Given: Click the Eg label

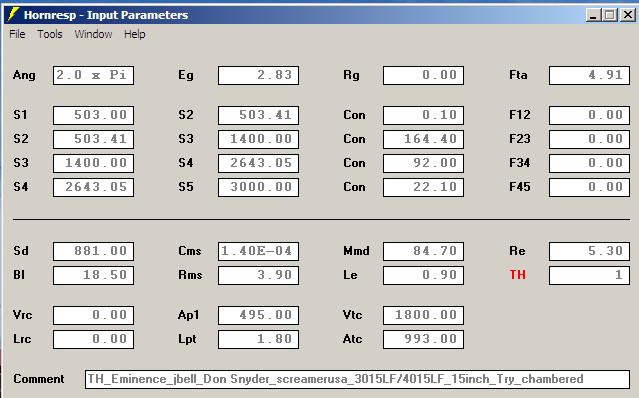Looking at the screenshot, I should [x=186, y=75].
